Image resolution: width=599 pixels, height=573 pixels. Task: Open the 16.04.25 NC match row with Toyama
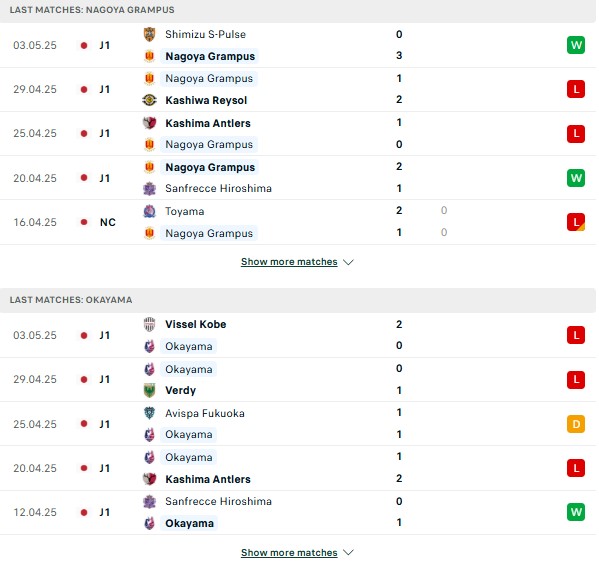coord(298,222)
